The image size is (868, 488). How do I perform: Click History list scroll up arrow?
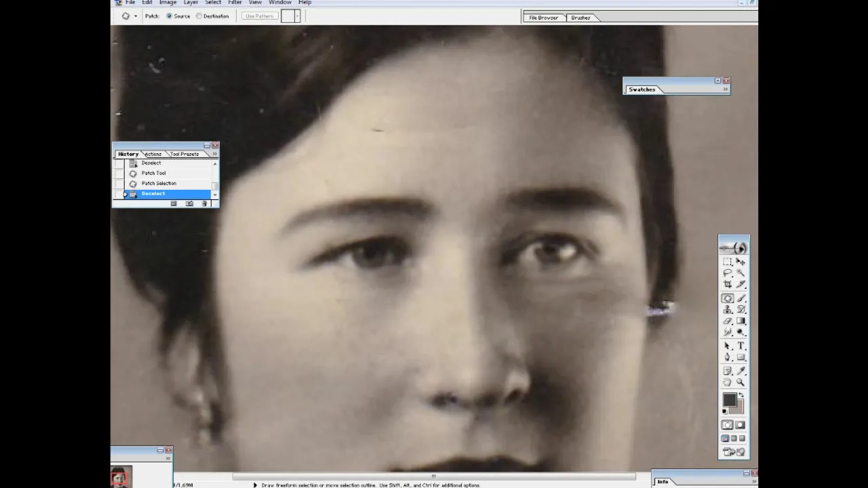(x=215, y=164)
